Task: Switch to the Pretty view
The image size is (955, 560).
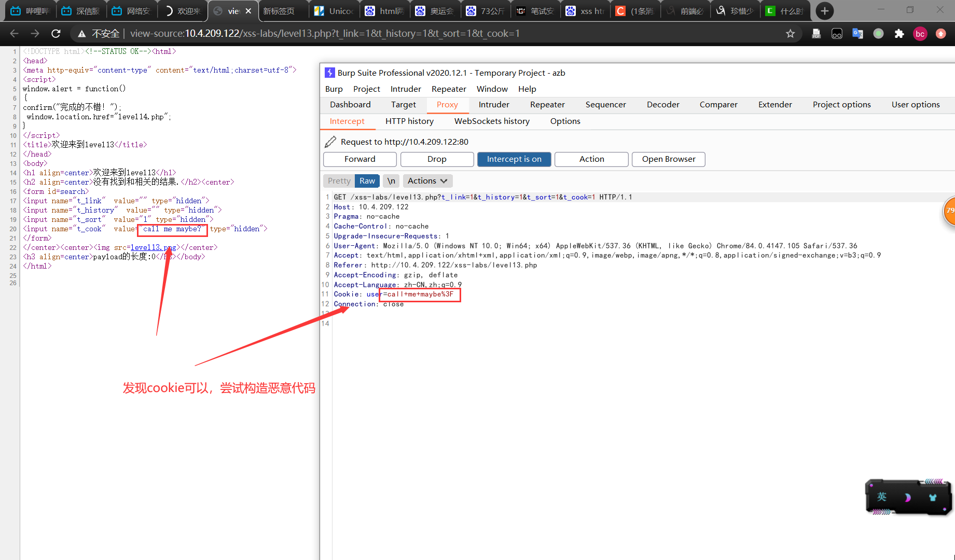Action: tap(339, 181)
